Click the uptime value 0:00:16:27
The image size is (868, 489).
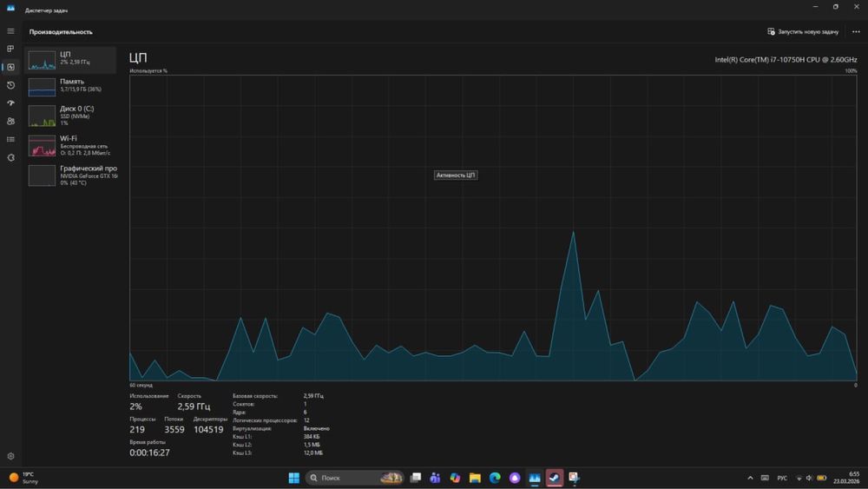tap(149, 453)
